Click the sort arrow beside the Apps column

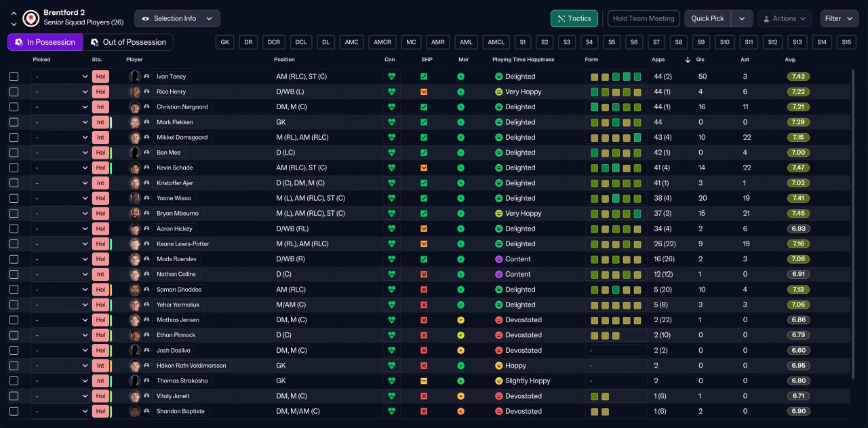(688, 60)
